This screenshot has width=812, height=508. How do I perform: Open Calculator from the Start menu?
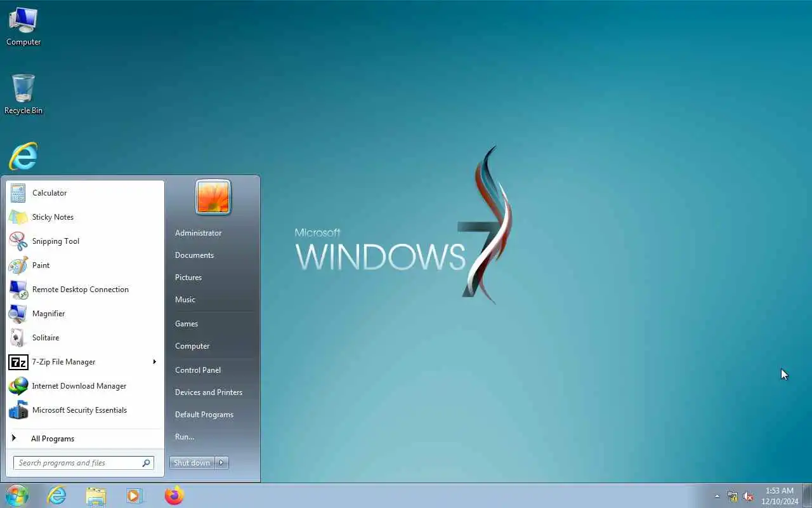tap(85, 193)
